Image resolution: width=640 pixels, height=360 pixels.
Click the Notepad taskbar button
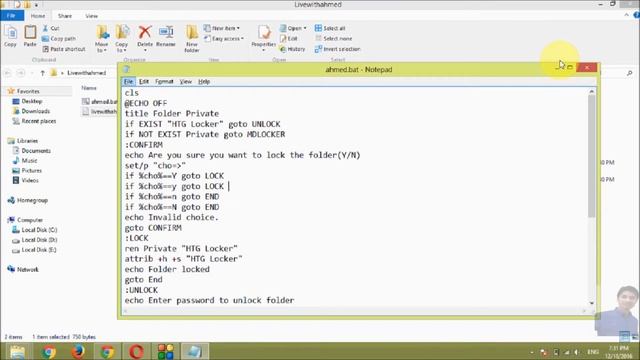195,351
